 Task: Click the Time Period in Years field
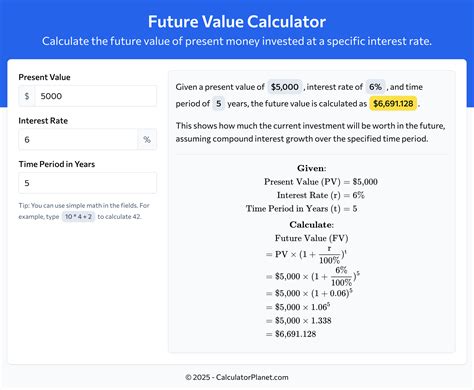(x=87, y=183)
